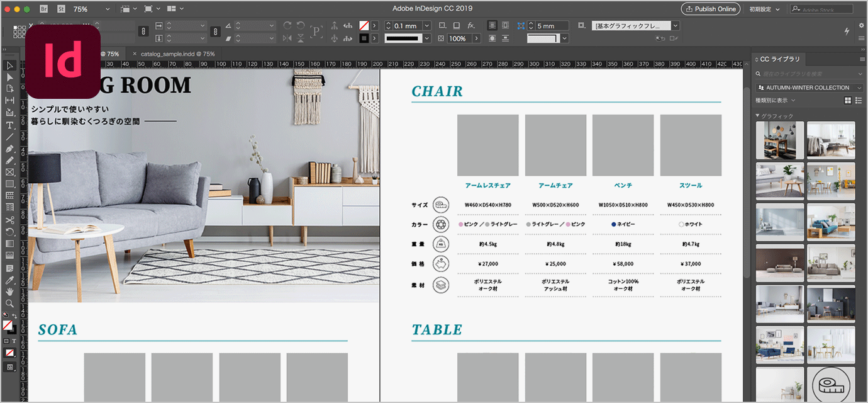Click the Publish Online button
This screenshot has width=868, height=403.
(x=709, y=9)
